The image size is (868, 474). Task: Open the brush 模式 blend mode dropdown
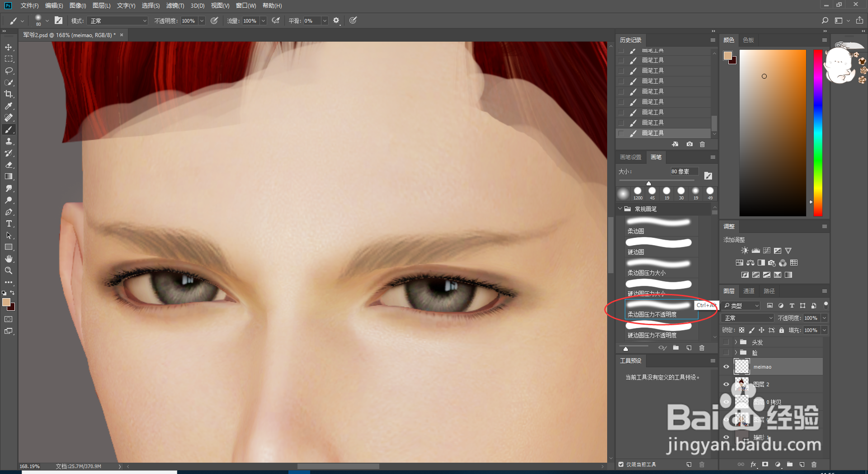coord(118,21)
